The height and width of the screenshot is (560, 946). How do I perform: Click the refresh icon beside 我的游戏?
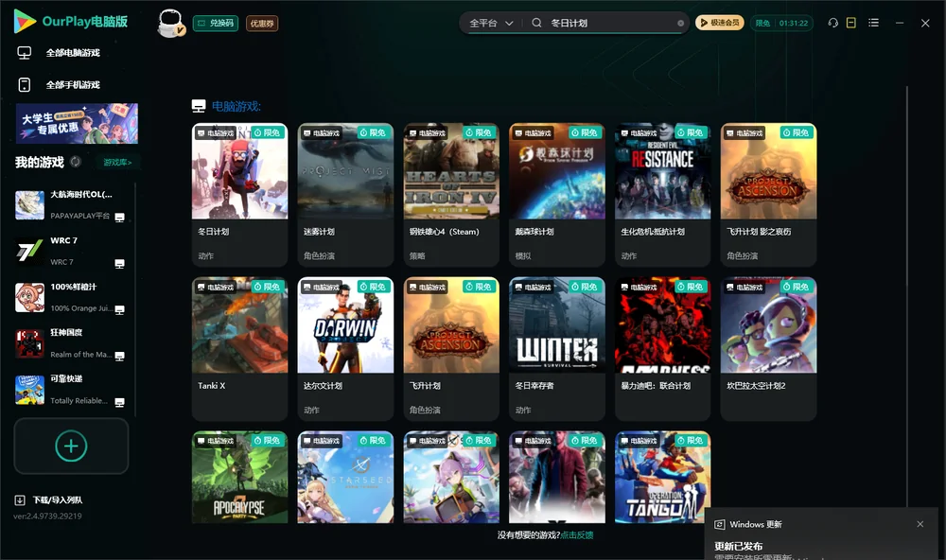[76, 162]
